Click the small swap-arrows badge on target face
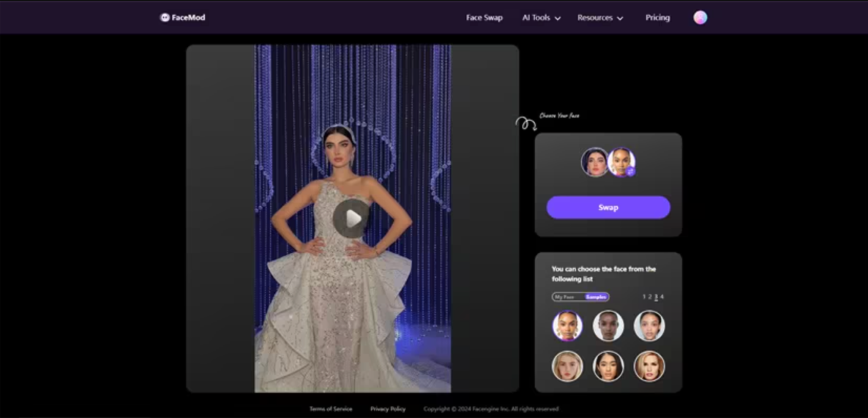Screen dimensions: 868x418 point(630,171)
